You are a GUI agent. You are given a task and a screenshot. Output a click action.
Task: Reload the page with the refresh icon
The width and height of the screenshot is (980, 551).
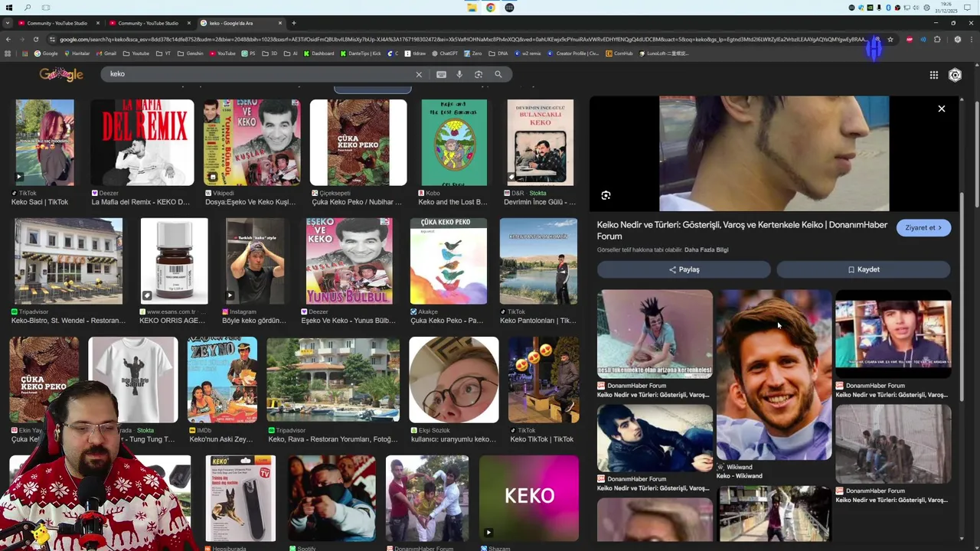[x=37, y=39]
